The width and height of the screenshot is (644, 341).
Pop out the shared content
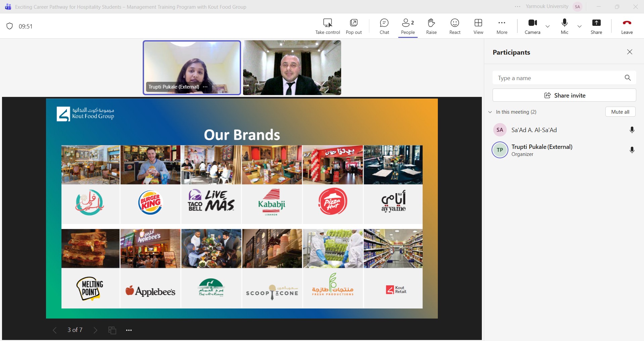point(354,23)
